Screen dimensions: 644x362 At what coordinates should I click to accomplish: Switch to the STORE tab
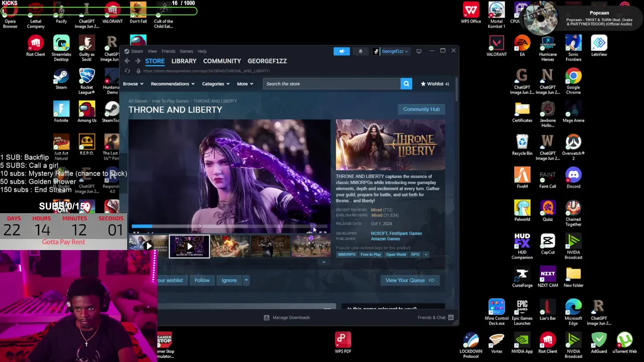tap(155, 61)
